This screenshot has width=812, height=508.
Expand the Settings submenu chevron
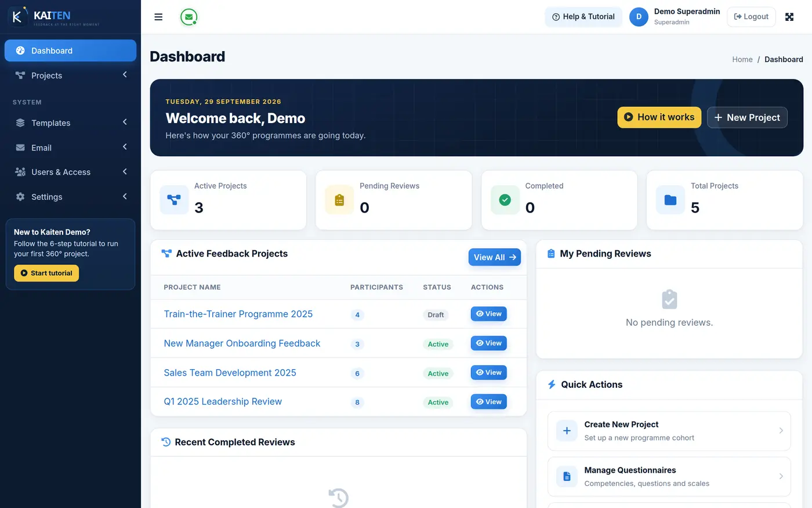tap(125, 197)
